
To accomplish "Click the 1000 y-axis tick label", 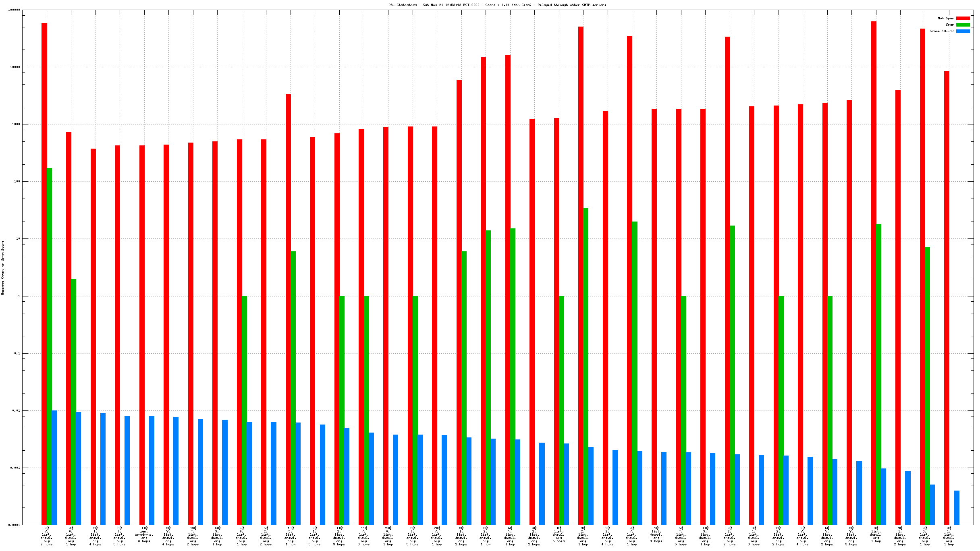I will 16,124.
